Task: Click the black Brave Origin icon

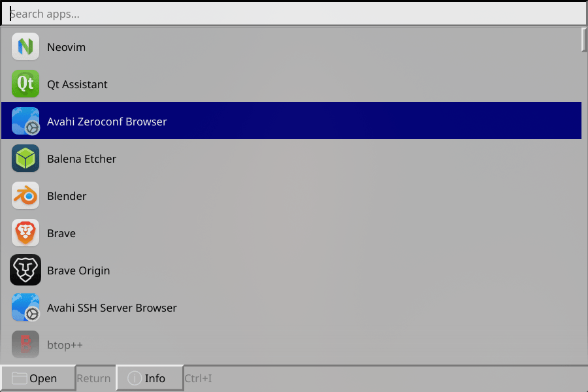Action: coord(25,270)
